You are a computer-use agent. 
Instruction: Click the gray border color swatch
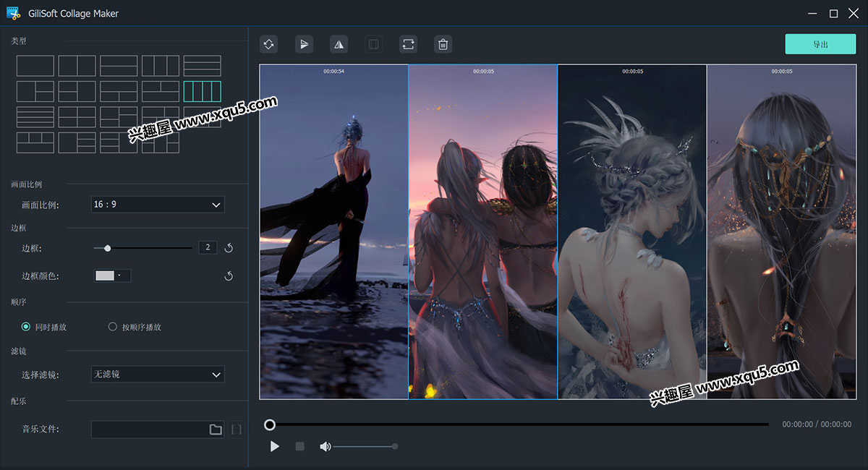pos(106,275)
